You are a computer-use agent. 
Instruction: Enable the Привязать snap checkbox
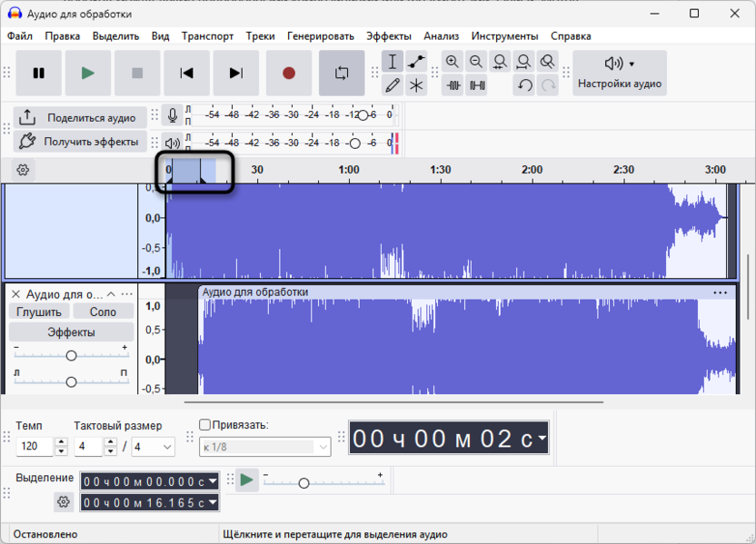tap(204, 425)
